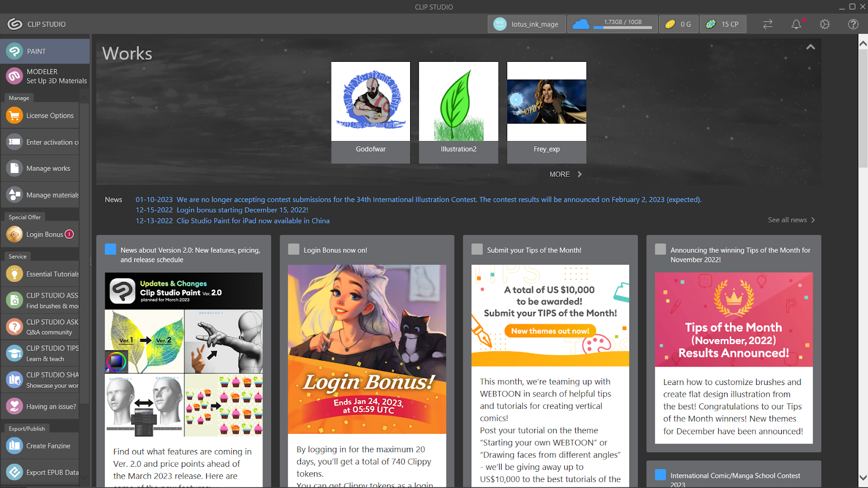Open CLIP STUDIO ASSETS brushes
This screenshot has height=488, width=868.
point(40,300)
